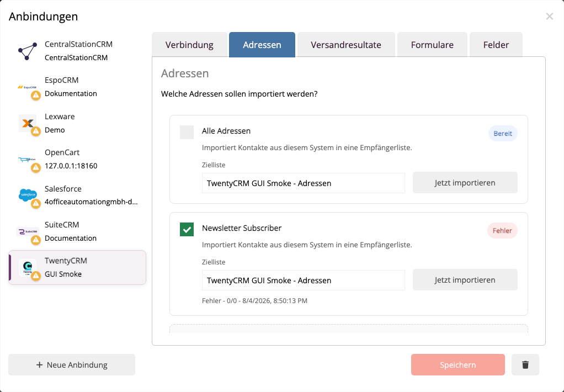Click the warning badge on SuiteCRM

[36, 240]
